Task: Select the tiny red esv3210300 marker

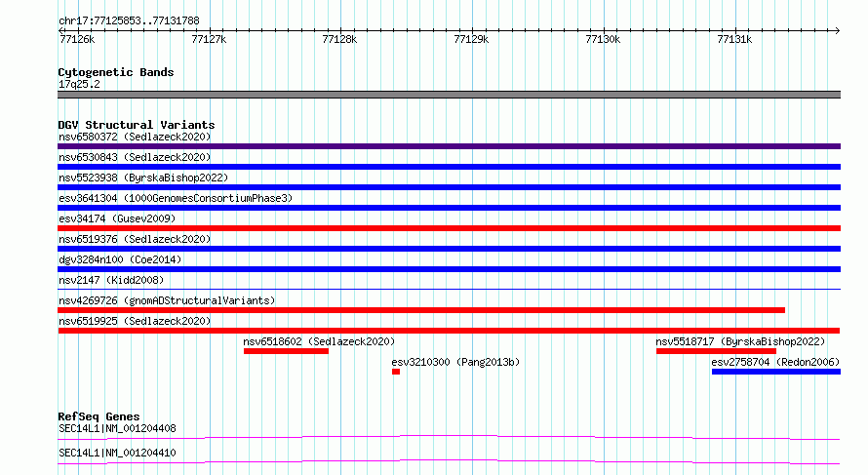Action: [x=396, y=372]
